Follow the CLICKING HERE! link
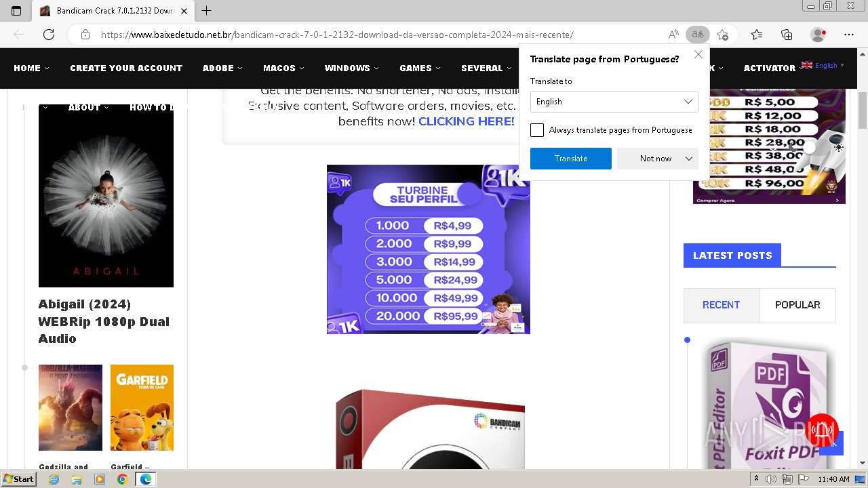Screen dimensions: 868x488 (x=467, y=121)
